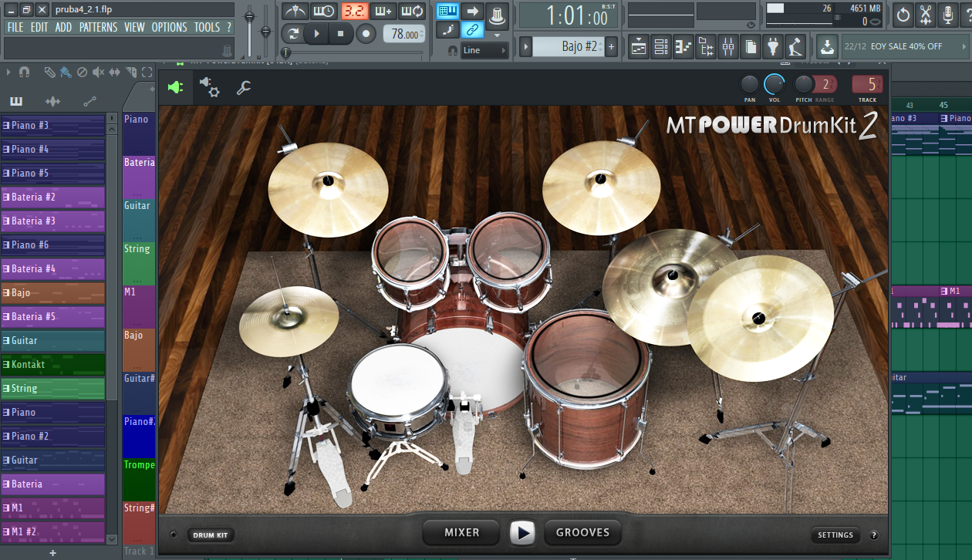
Task: Open the Channel rack view
Action: click(661, 46)
